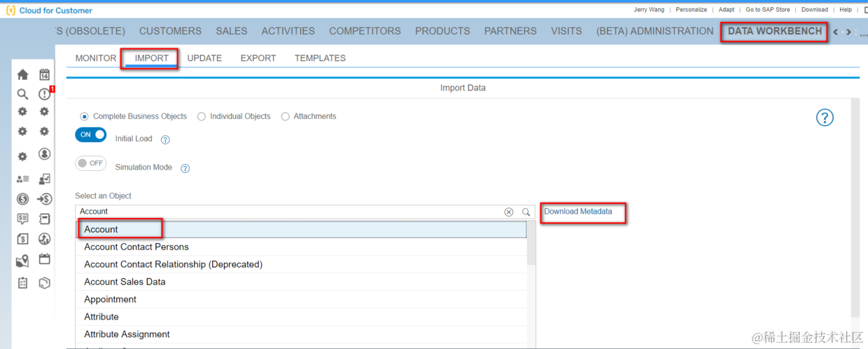The image size is (868, 349).
Task: Open the SALES work center
Action: coord(232,31)
